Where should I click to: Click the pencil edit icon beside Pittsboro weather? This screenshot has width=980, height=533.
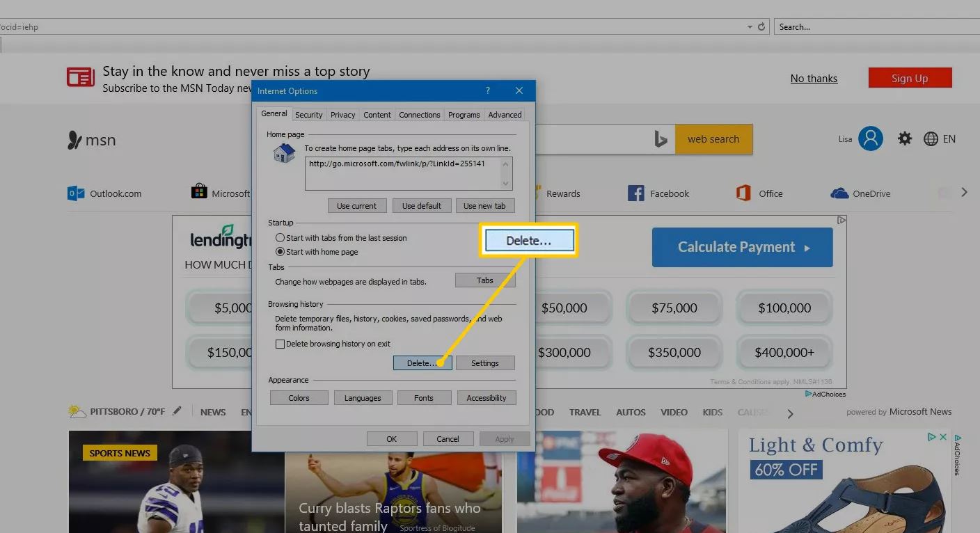(x=177, y=411)
